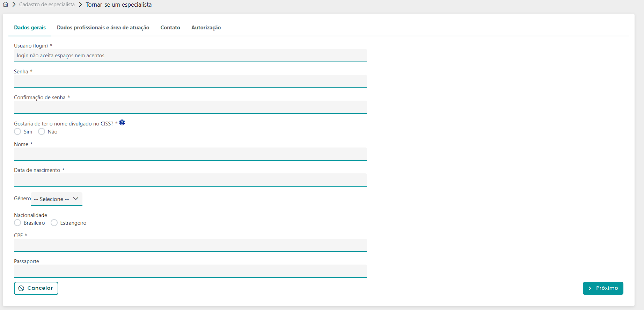Choose 'Brasileiro' nationality option
The height and width of the screenshot is (310, 644).
pos(17,223)
